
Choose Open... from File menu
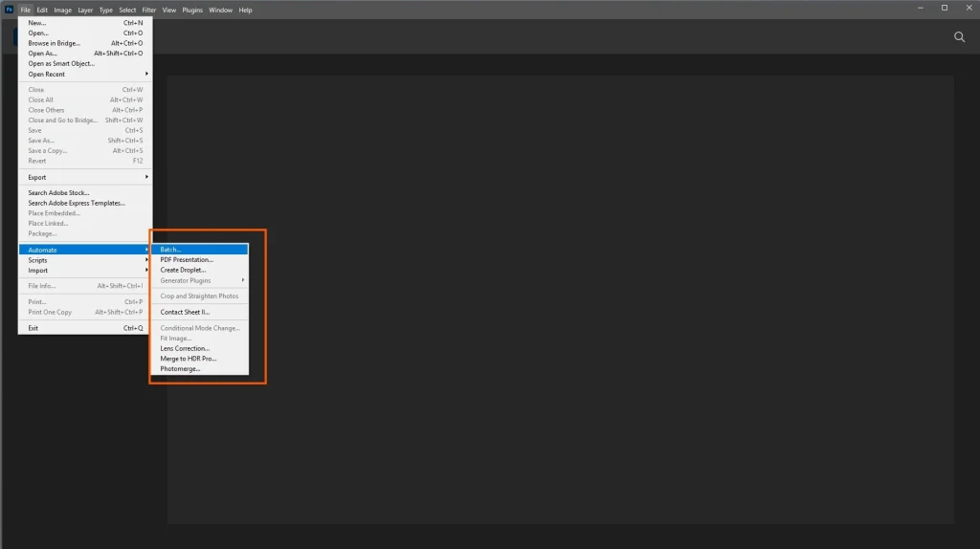click(85, 33)
